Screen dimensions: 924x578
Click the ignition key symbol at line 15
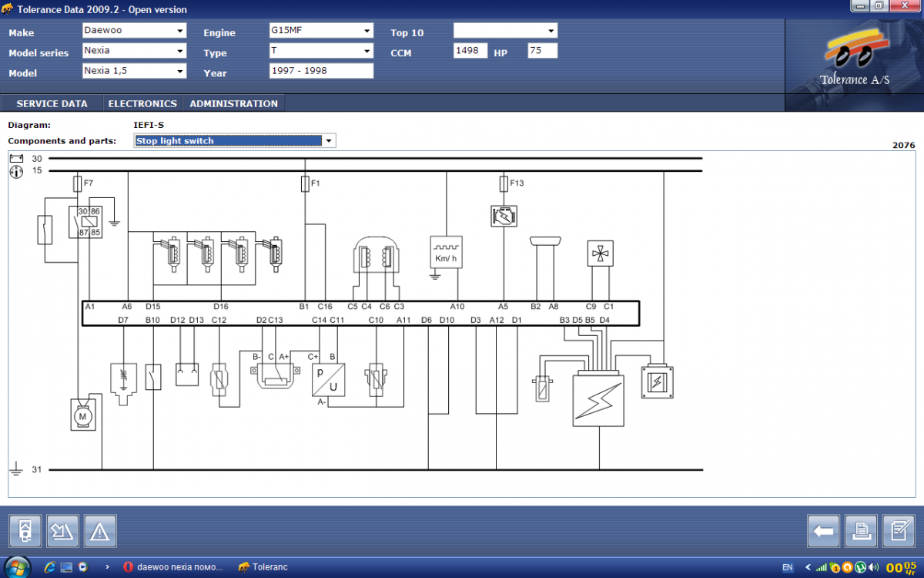coord(16,171)
